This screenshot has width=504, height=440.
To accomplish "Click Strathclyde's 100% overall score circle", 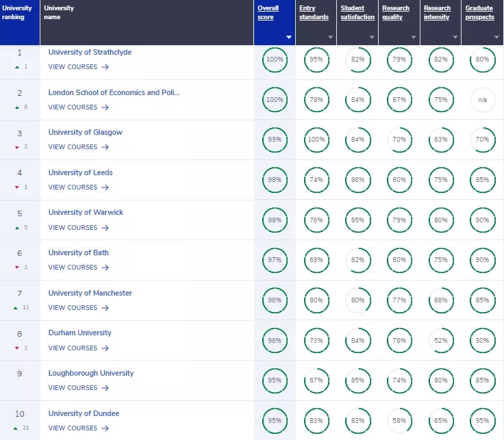I will coord(275,60).
